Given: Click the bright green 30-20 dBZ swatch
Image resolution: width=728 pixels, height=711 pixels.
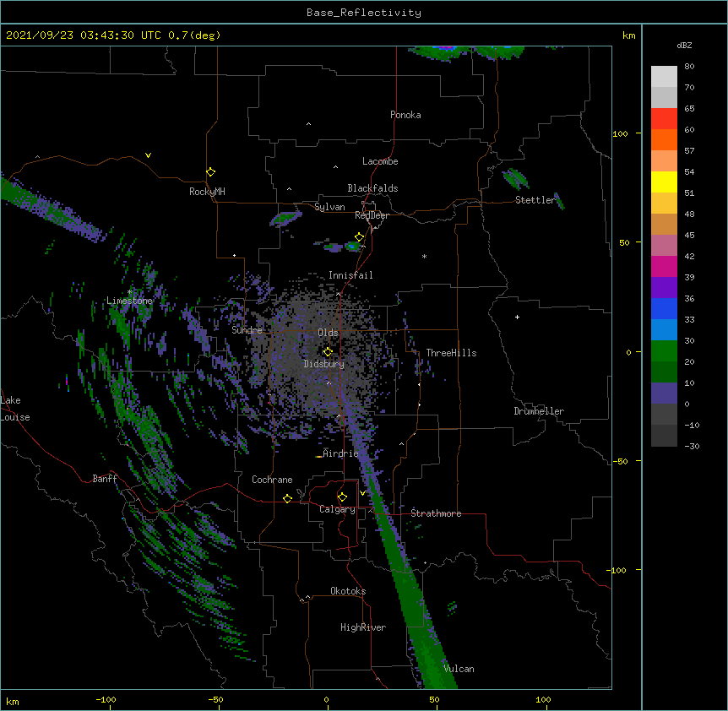Looking at the screenshot, I should tap(664, 351).
